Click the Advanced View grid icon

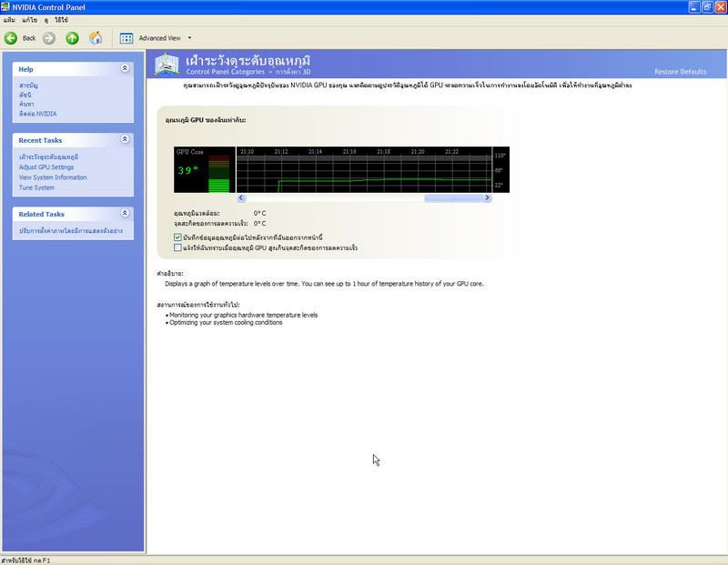(126, 38)
